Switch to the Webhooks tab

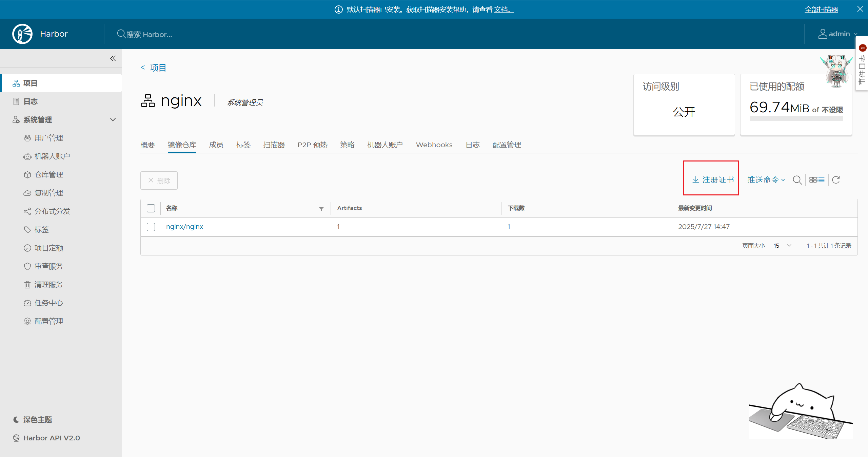[434, 145]
